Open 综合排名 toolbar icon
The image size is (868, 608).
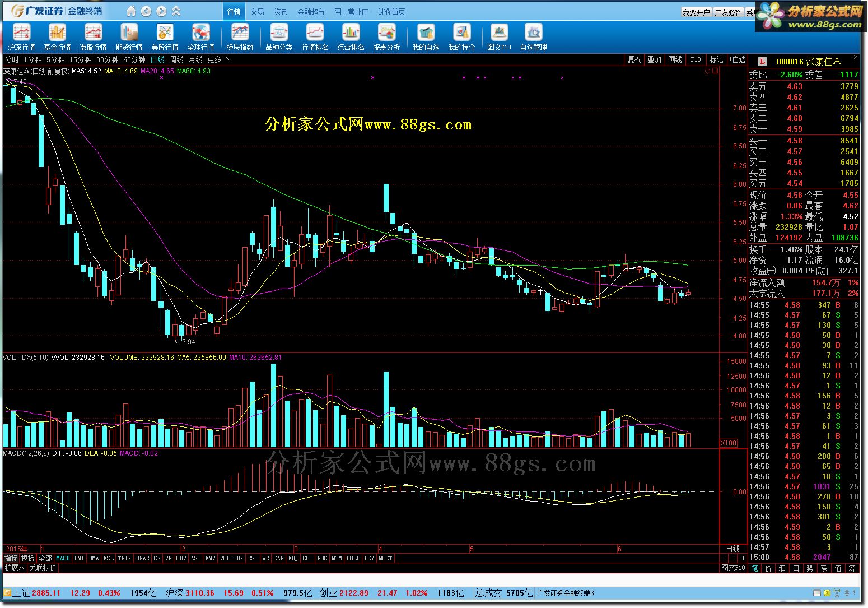(x=351, y=38)
